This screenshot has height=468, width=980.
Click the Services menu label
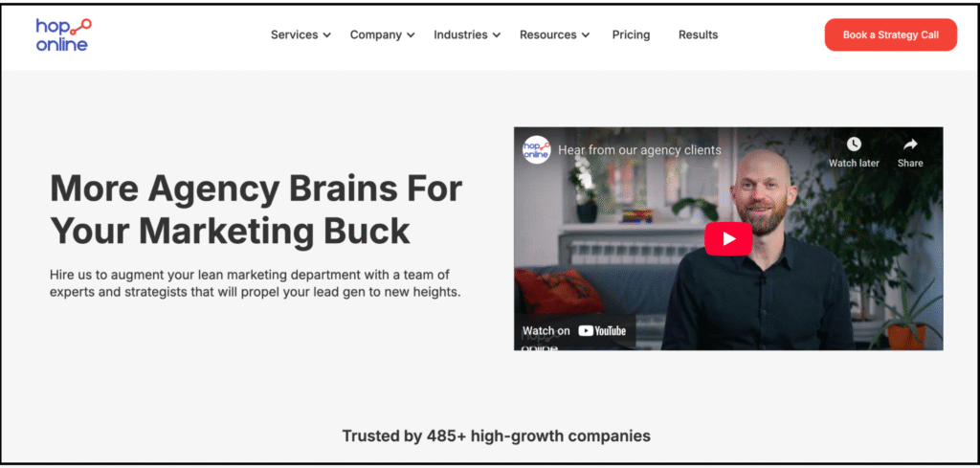(295, 35)
